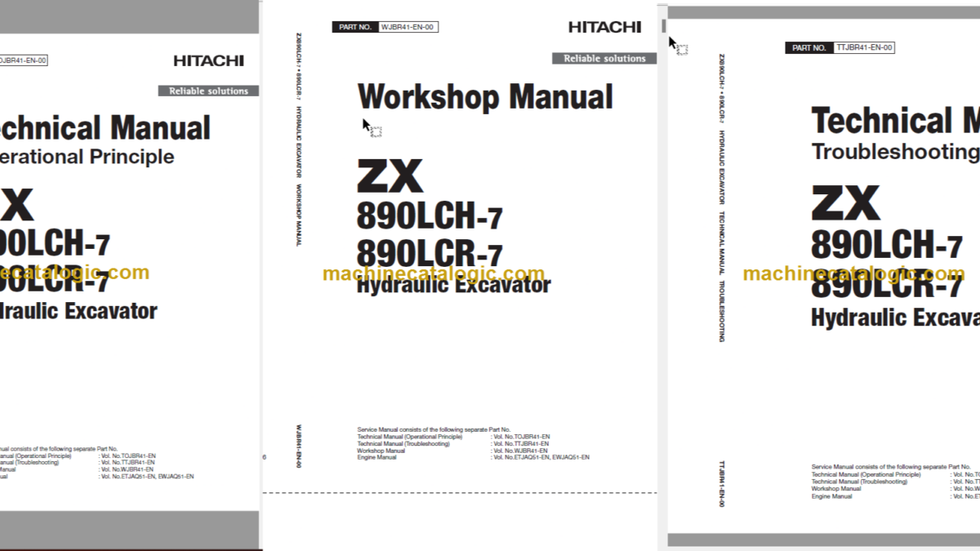The width and height of the screenshot is (980, 551).
Task: Click 'Vol. No.WJBR41-EN' on Operational Principle page
Action: click(126, 469)
